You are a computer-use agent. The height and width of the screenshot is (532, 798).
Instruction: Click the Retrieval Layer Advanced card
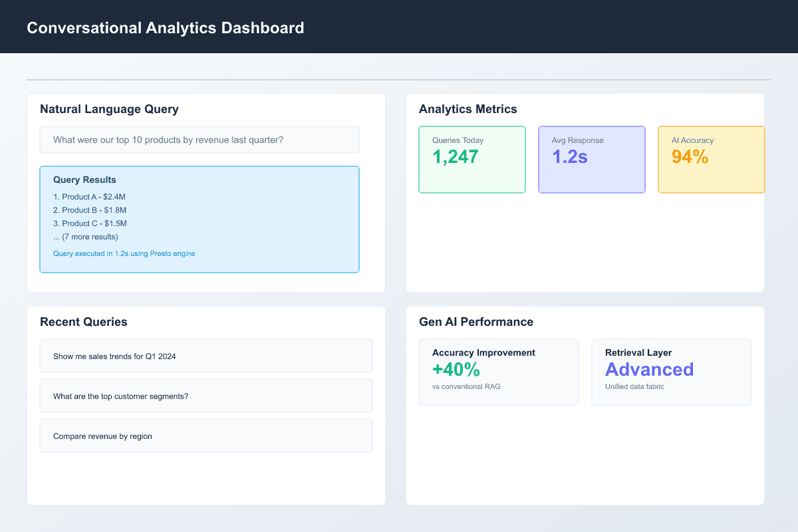tap(672, 372)
